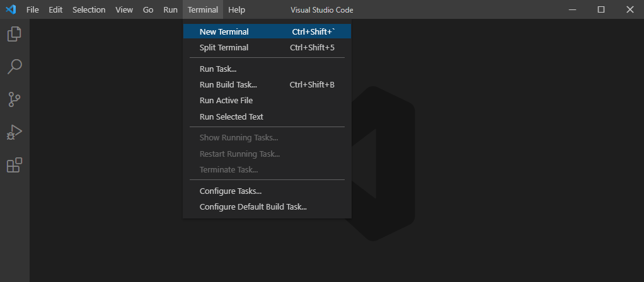Select Split Terminal menu entry
644x282 pixels.
click(x=267, y=48)
